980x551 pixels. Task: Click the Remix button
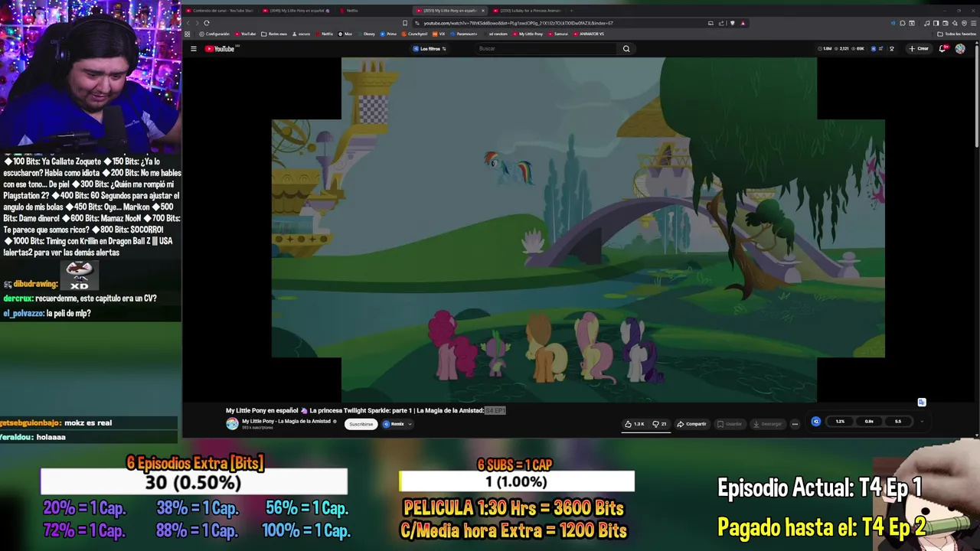coord(394,424)
